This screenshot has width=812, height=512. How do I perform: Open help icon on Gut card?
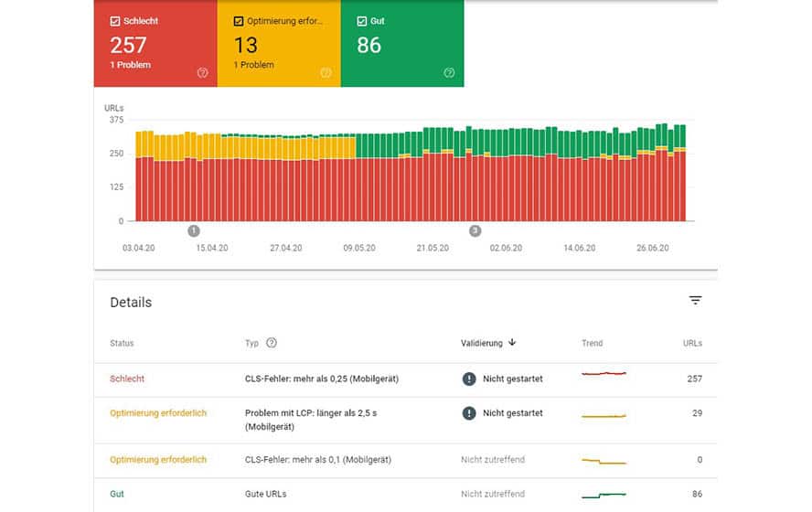pyautogui.click(x=449, y=73)
